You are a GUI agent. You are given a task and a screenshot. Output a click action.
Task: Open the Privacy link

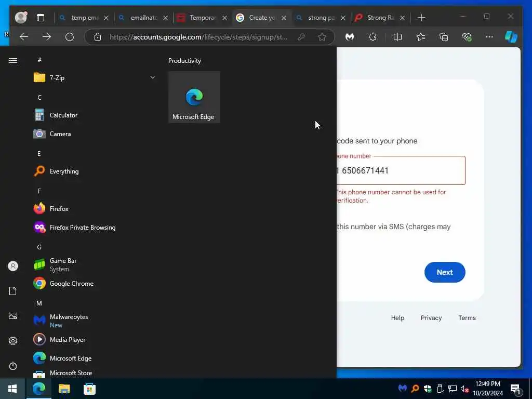pos(431,318)
